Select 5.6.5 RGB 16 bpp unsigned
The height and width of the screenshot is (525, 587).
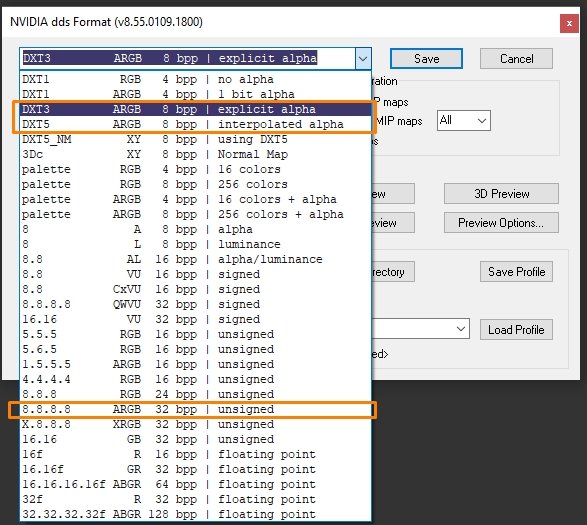[195, 349]
